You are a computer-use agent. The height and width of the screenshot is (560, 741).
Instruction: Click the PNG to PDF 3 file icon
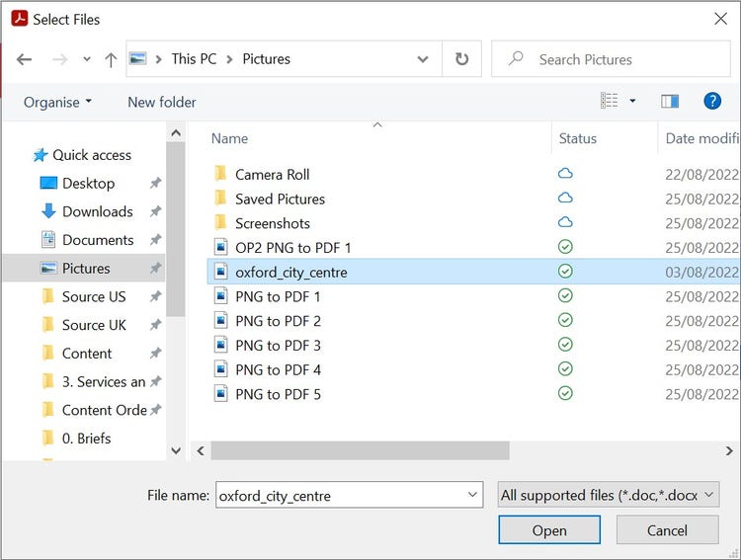tap(221, 346)
